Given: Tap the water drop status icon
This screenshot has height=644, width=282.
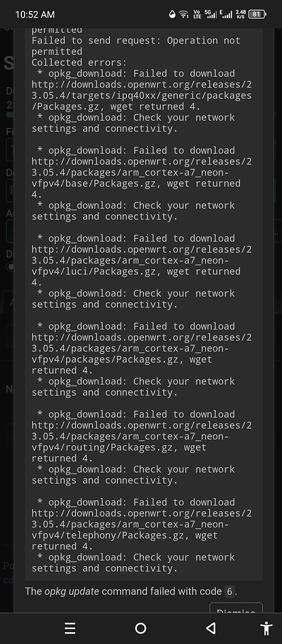Looking at the screenshot, I should click(x=173, y=14).
